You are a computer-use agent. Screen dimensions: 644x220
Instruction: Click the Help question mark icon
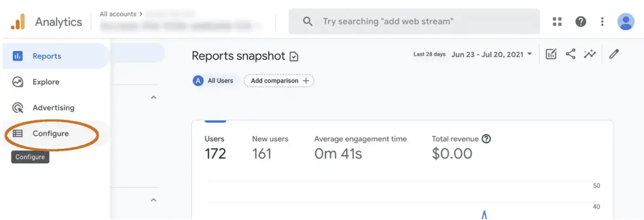(581, 21)
